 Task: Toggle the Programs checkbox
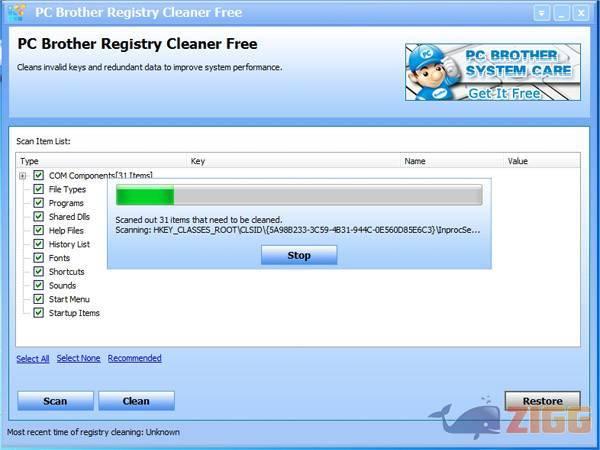(x=38, y=203)
